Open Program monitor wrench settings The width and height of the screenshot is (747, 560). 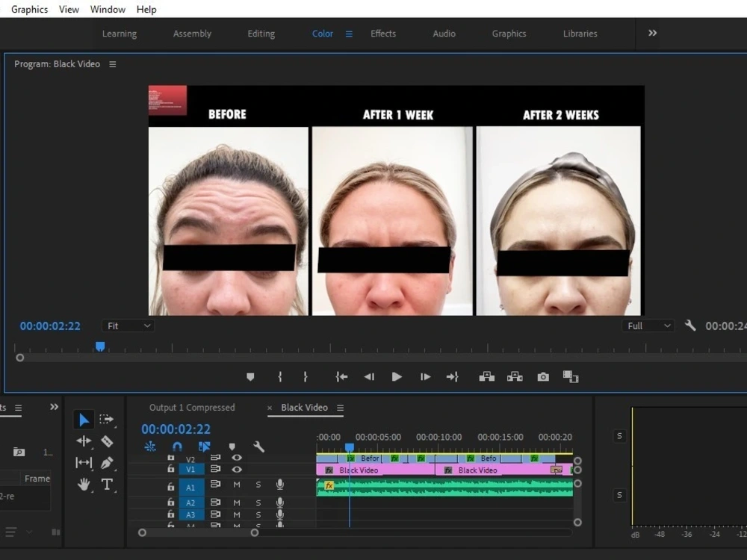pos(689,326)
